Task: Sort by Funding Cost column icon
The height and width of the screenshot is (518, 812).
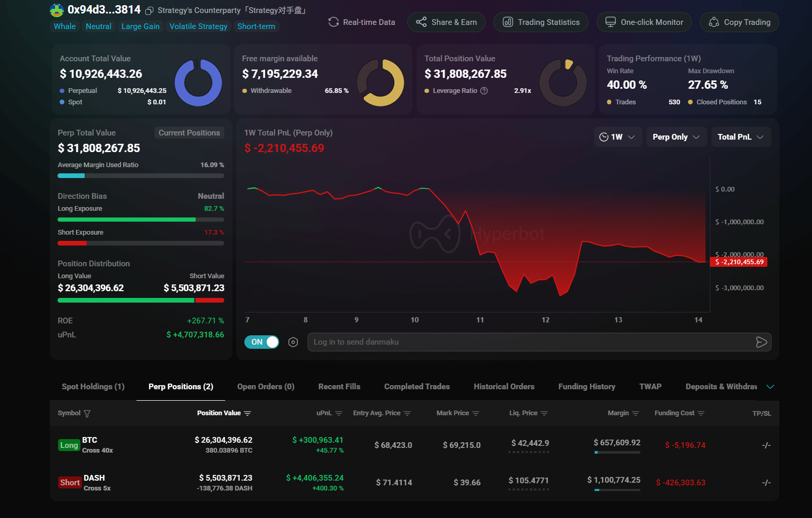Action: 701,414
